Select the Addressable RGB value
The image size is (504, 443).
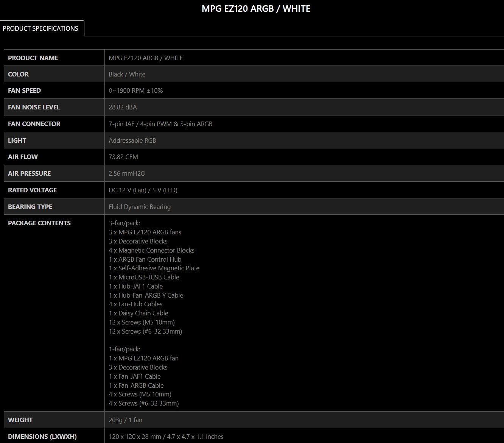[132, 140]
